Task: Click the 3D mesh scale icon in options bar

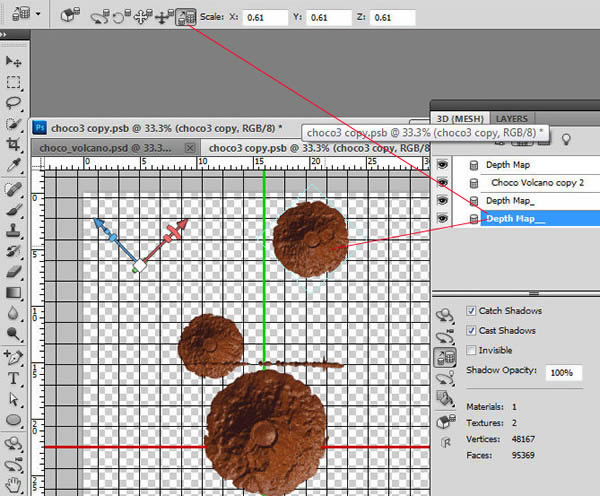Action: tap(186, 17)
